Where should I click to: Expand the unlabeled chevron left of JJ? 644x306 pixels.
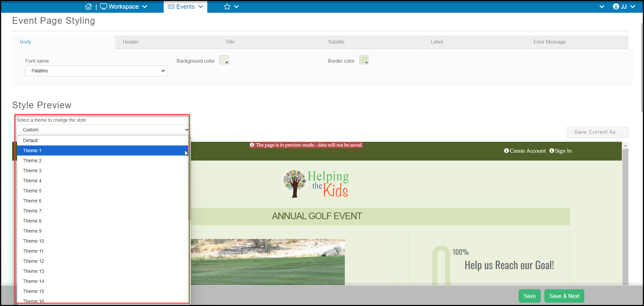[x=602, y=7]
